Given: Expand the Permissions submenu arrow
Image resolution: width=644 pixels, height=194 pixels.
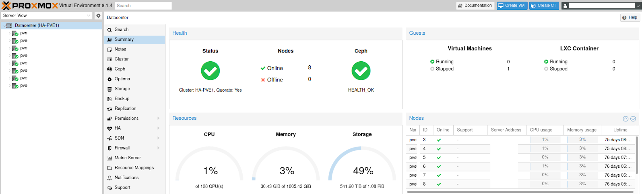Looking at the screenshot, I should [x=159, y=119].
